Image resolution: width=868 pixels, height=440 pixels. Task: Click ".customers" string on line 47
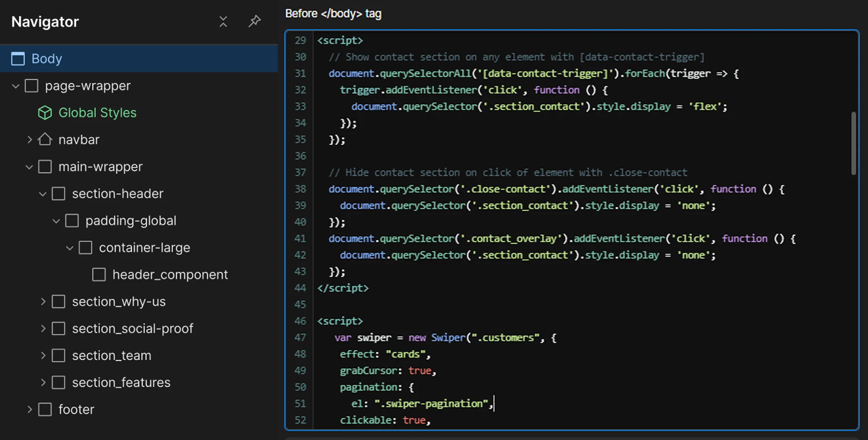click(506, 337)
